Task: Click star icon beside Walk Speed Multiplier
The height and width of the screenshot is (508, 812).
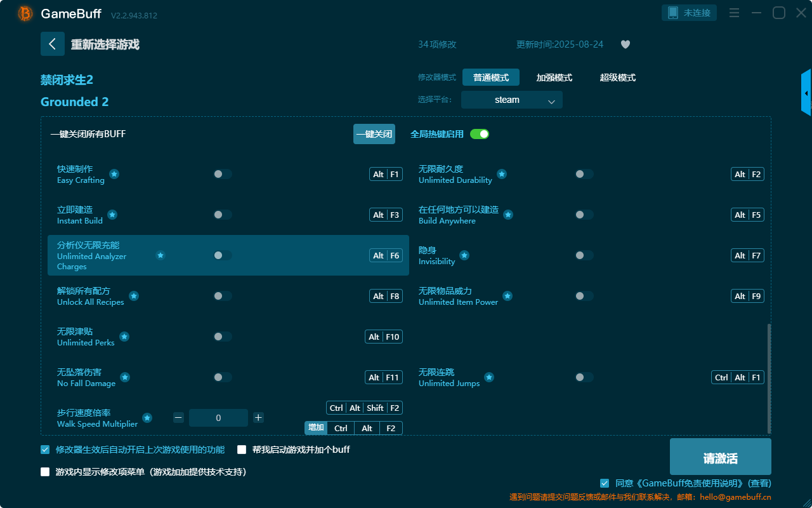Action: pyautogui.click(x=147, y=418)
